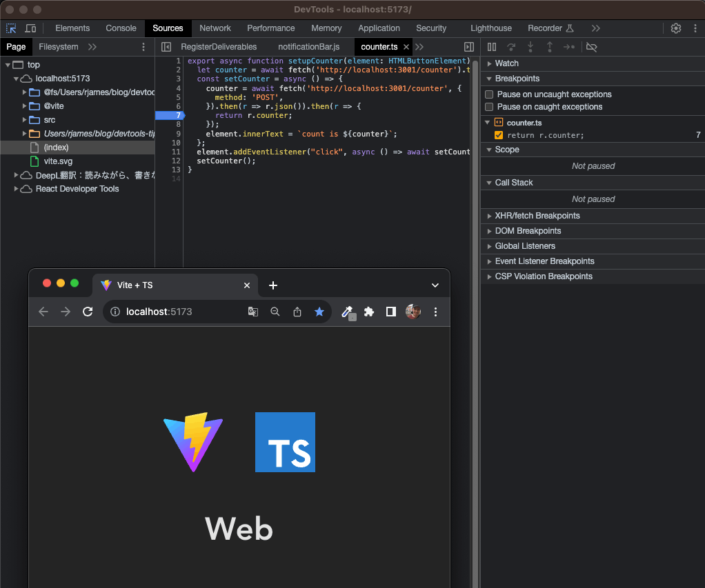Enable Pause on caught exceptions
Image resolution: width=705 pixels, height=588 pixels.
pyautogui.click(x=489, y=107)
